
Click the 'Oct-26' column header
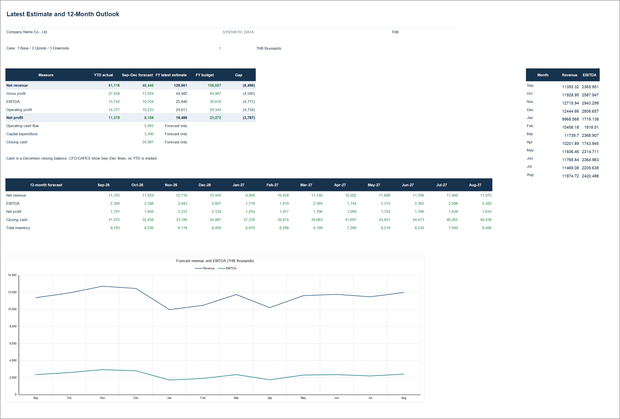[x=137, y=185]
